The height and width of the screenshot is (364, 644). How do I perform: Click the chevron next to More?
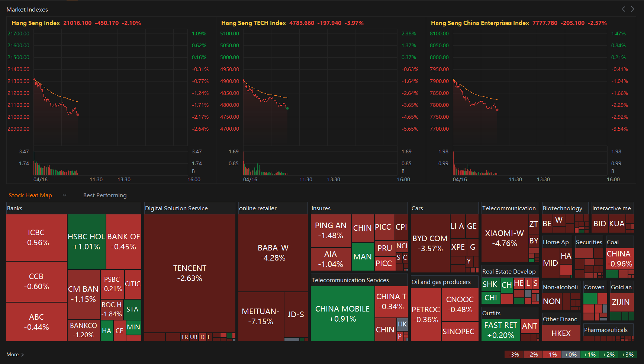(x=23, y=355)
